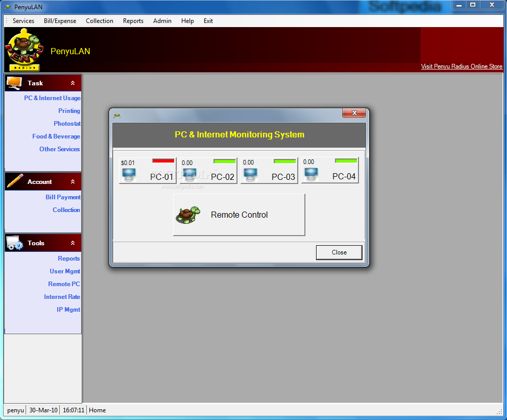Click PC-04 green status bar

tap(346, 161)
